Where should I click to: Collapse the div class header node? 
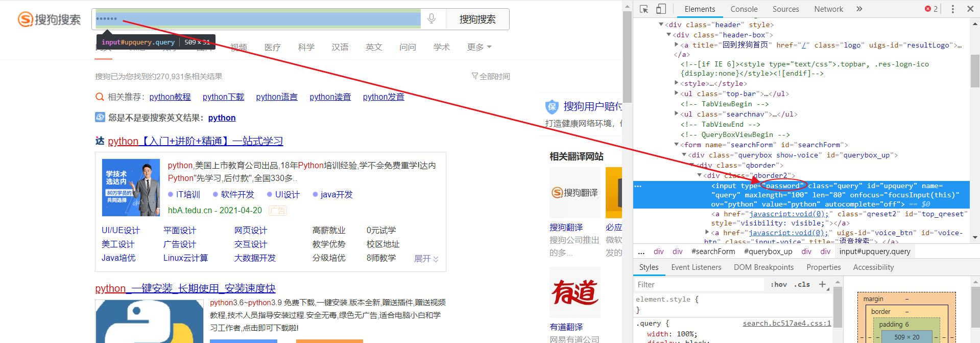pos(661,25)
